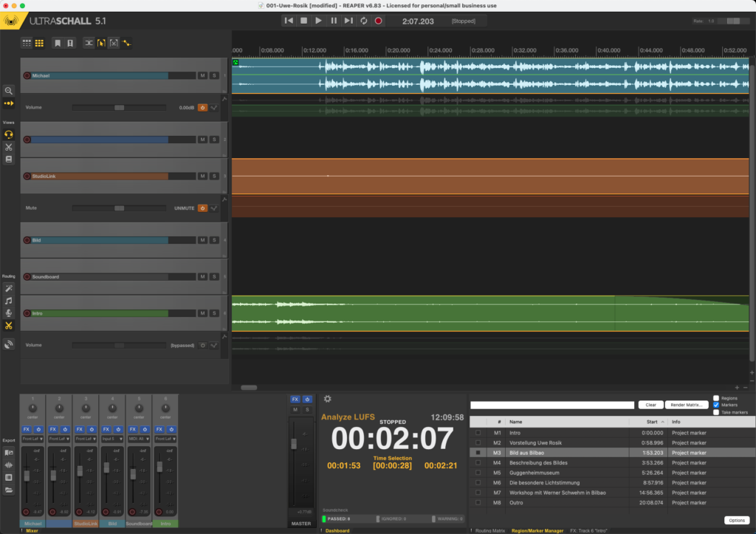Mute the Michael track
756x534 pixels.
(202, 75)
